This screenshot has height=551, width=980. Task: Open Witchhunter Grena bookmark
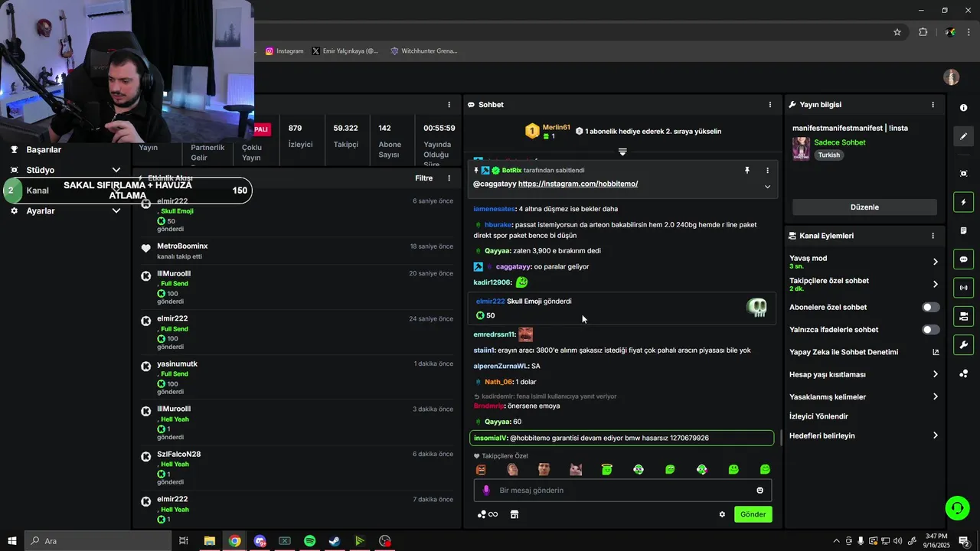point(424,51)
